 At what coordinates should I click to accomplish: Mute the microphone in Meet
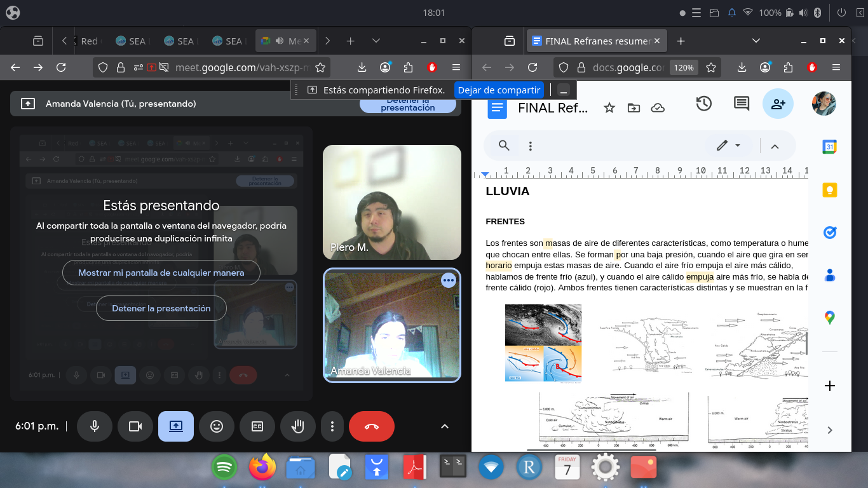click(95, 426)
